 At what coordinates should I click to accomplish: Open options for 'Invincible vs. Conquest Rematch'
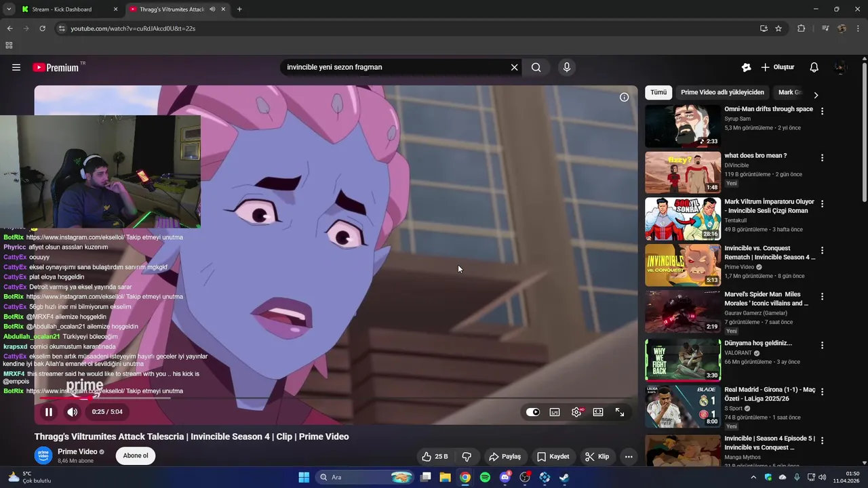point(822,250)
